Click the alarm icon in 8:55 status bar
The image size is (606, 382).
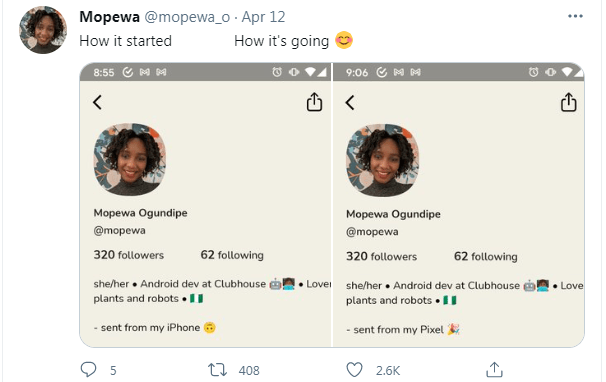click(x=277, y=72)
